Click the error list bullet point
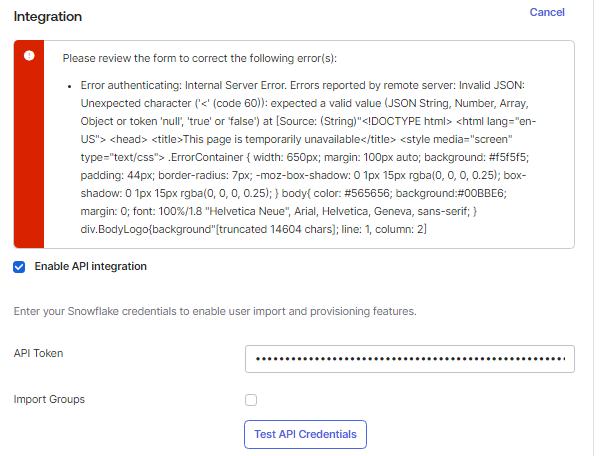Image resolution: width=611 pixels, height=456 pixels. click(x=69, y=87)
